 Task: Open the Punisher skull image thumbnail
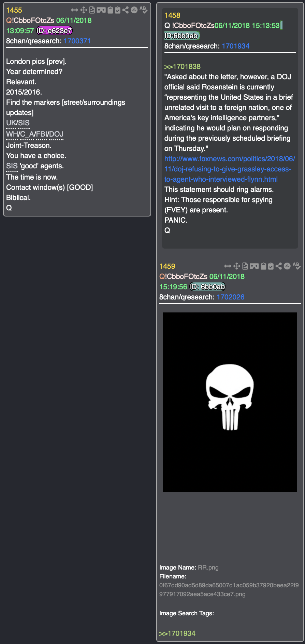tap(230, 402)
